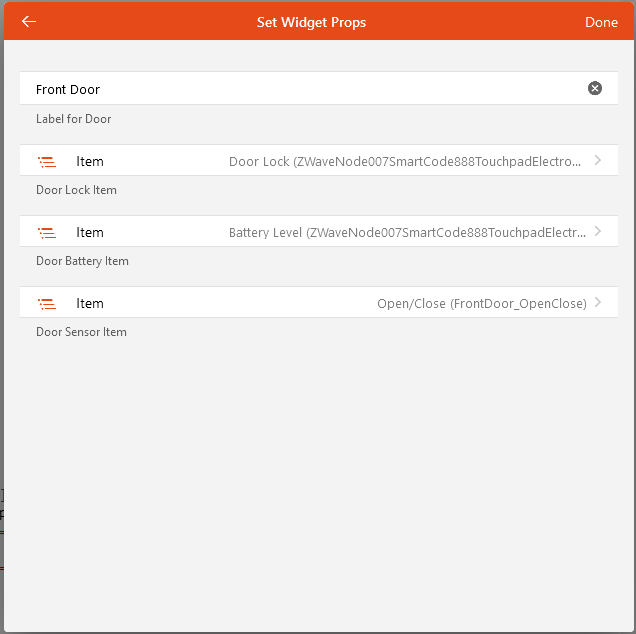Clear the Front Door label text
This screenshot has height=634, width=636.
click(x=595, y=89)
